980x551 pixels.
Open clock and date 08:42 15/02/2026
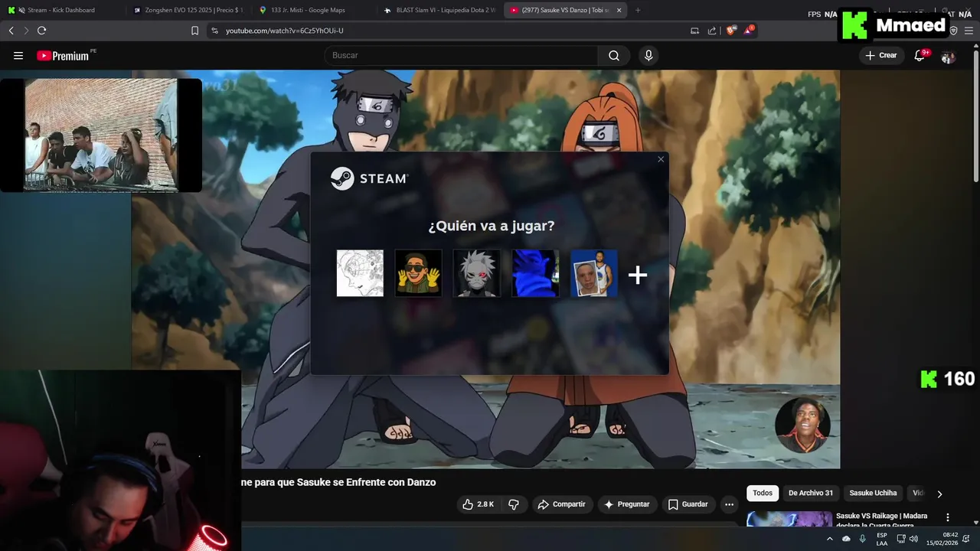pos(942,539)
